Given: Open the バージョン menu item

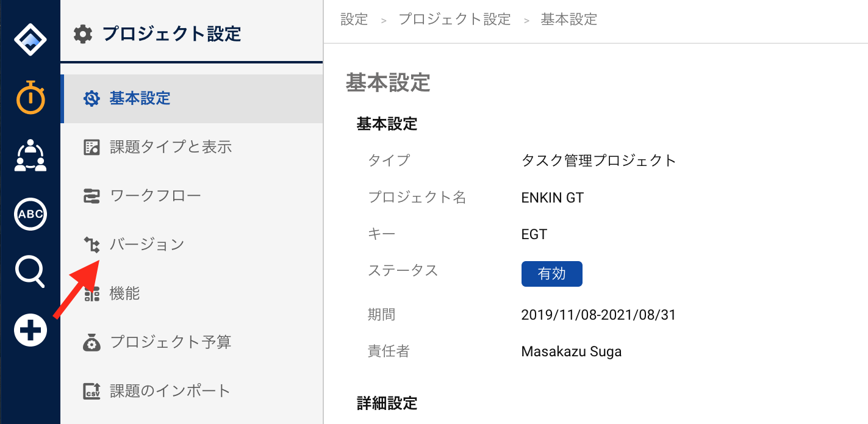Looking at the screenshot, I should (192, 245).
